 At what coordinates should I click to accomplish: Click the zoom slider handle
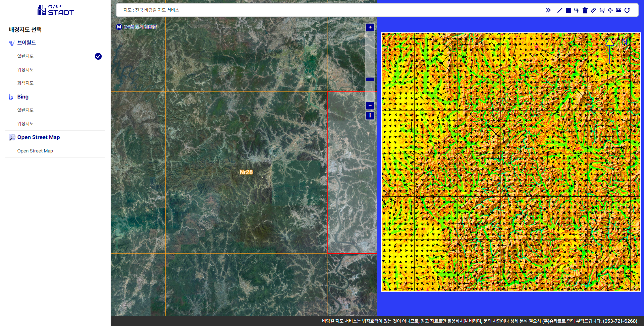370,79
